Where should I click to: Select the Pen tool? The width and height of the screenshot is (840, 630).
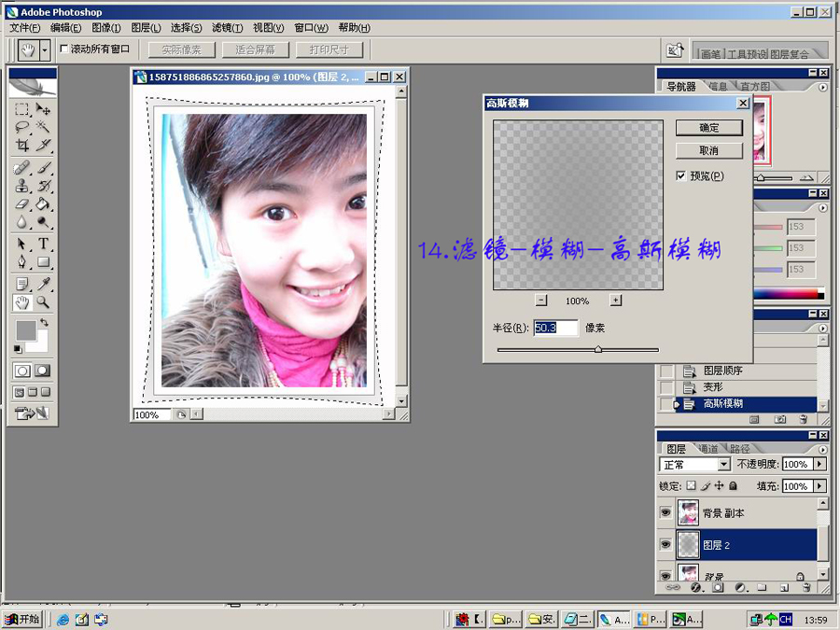(22, 262)
